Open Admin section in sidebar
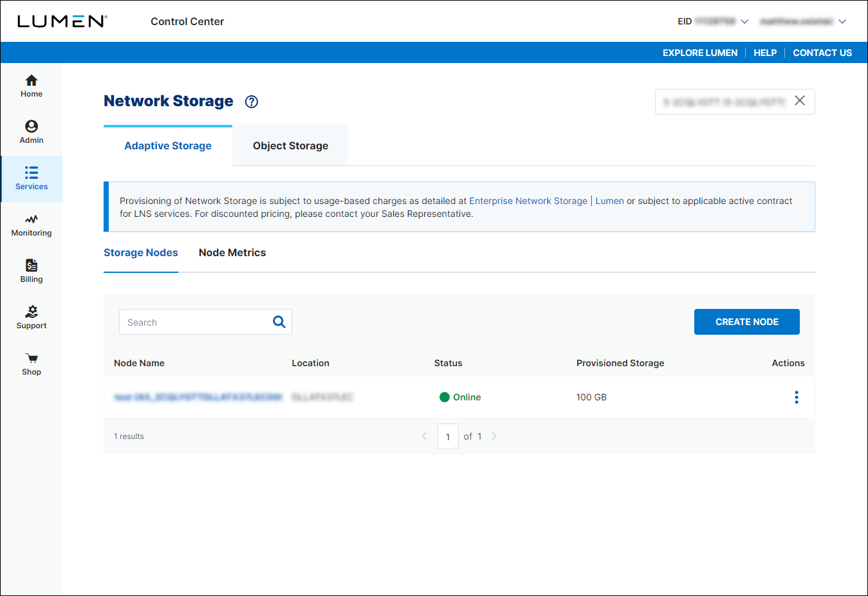 point(31,133)
